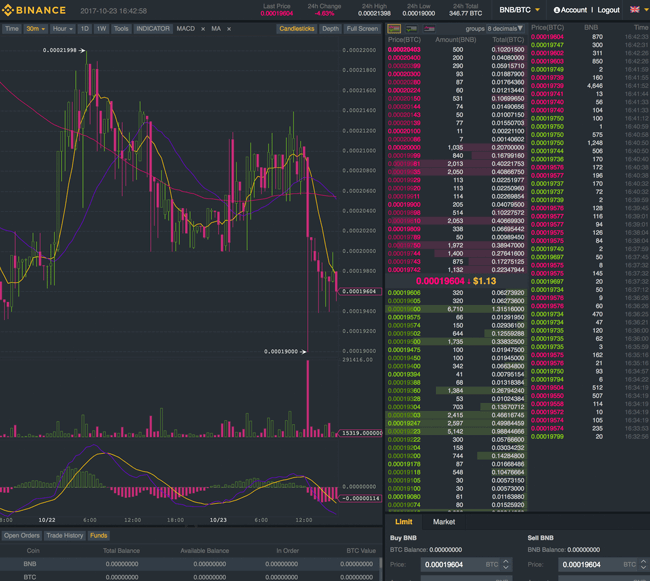Click the Account user icon
This screenshot has height=581, width=650.
click(557, 10)
